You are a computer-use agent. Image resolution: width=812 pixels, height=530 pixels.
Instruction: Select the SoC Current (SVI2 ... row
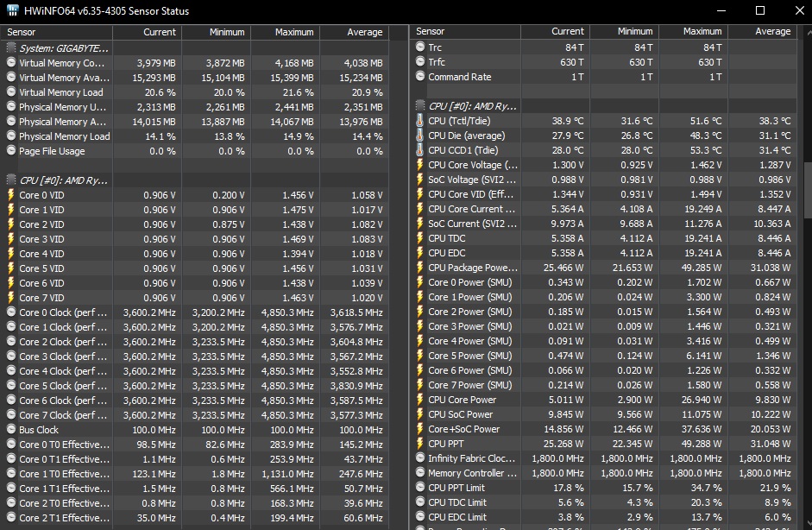coord(605,224)
